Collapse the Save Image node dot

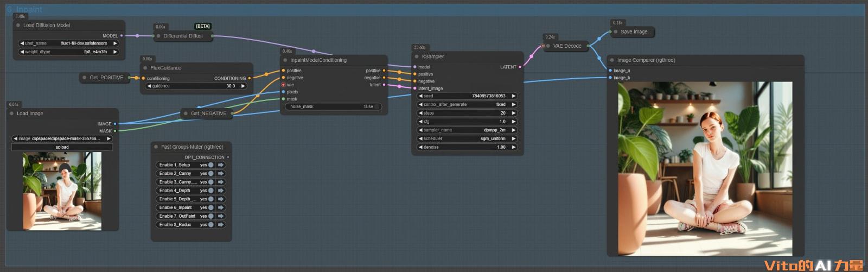616,31
